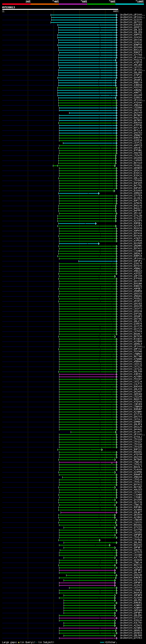The height and width of the screenshot is (644, 146).
Task: Select label UniRef100_Q40336
Action: [131, 40]
